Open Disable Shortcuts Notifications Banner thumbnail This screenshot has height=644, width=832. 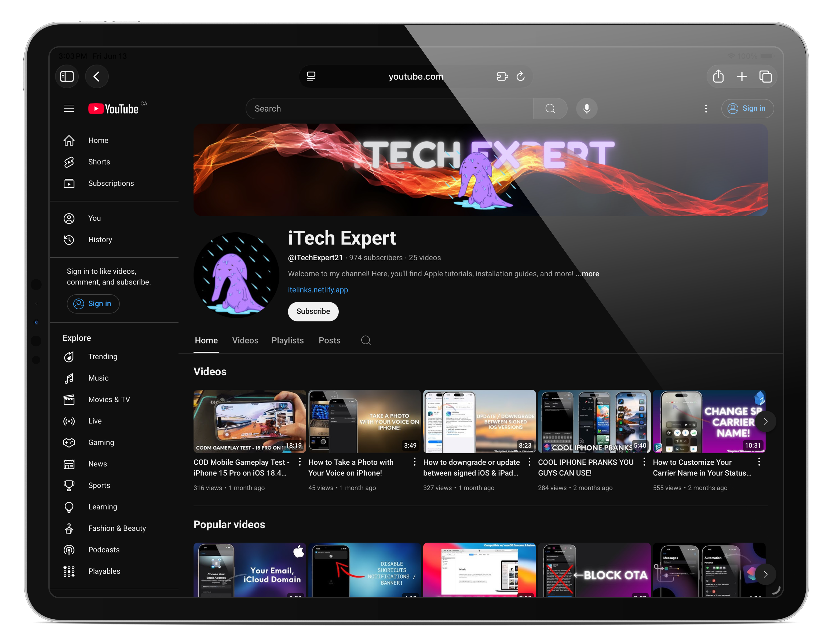(364, 570)
